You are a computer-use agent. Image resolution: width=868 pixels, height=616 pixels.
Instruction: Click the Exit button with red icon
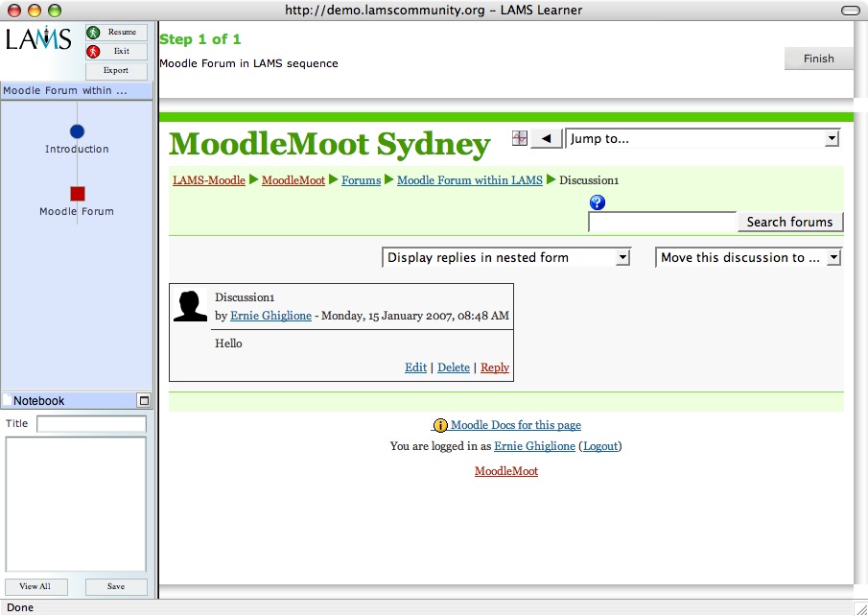[x=116, y=52]
